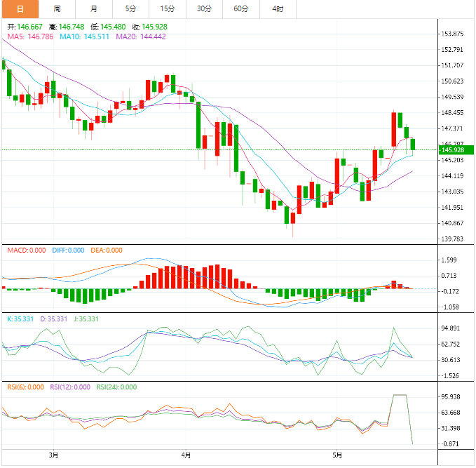Click the 30.613 KDJ axis label
476x468 pixels.
[451, 360]
